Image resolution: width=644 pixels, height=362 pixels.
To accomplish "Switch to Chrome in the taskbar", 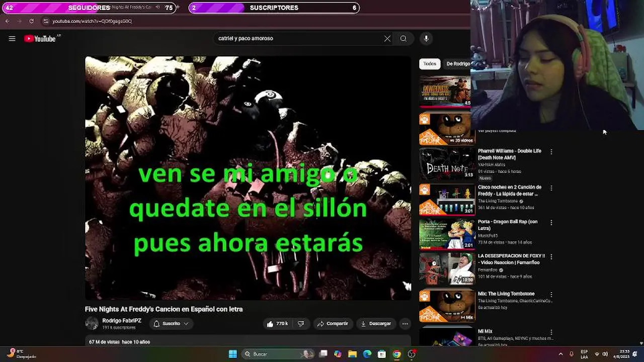I will [396, 354].
